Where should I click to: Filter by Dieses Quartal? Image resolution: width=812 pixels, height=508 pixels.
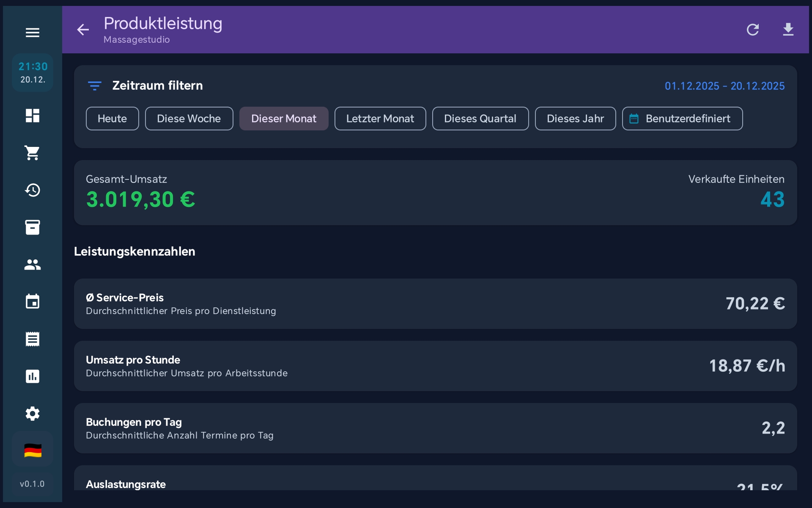[x=480, y=119]
